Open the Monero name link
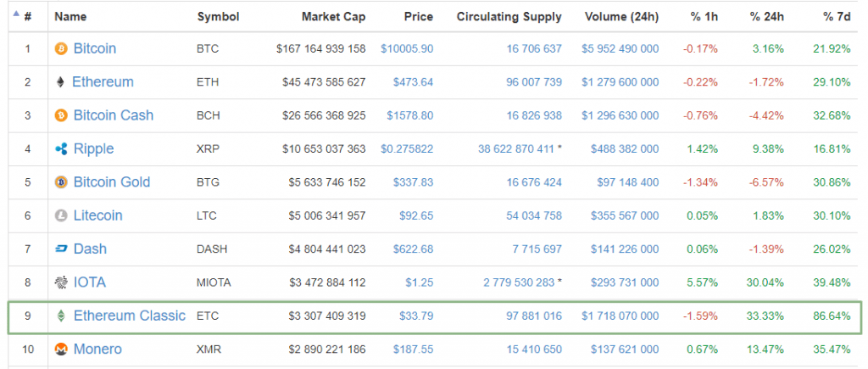Screen dimensions: 868x369 (97, 349)
